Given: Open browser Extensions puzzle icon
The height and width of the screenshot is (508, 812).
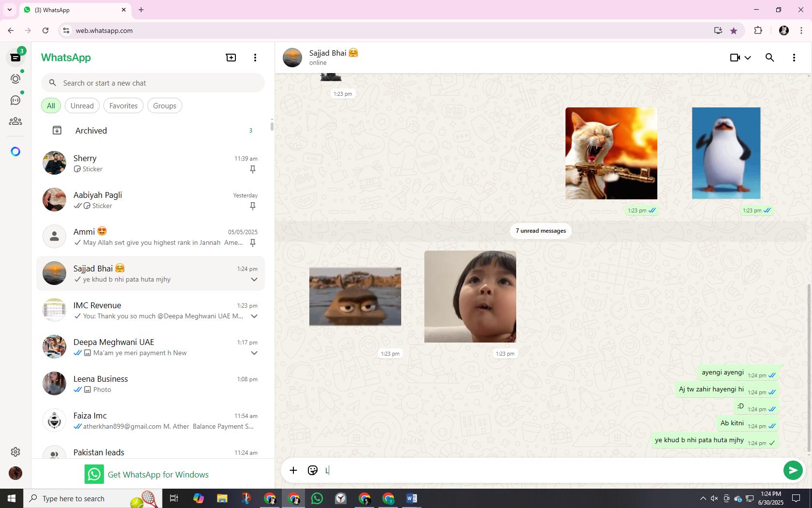Looking at the screenshot, I should coord(758,30).
